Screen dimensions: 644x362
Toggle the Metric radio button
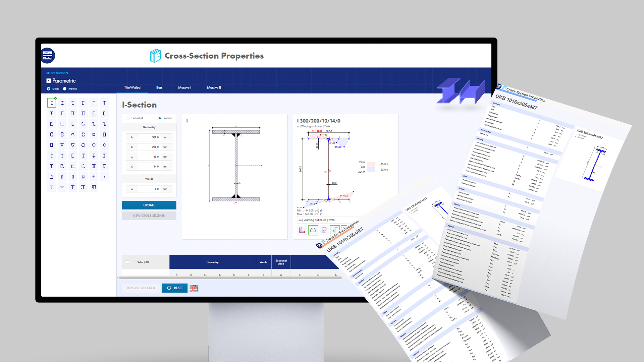click(48, 88)
